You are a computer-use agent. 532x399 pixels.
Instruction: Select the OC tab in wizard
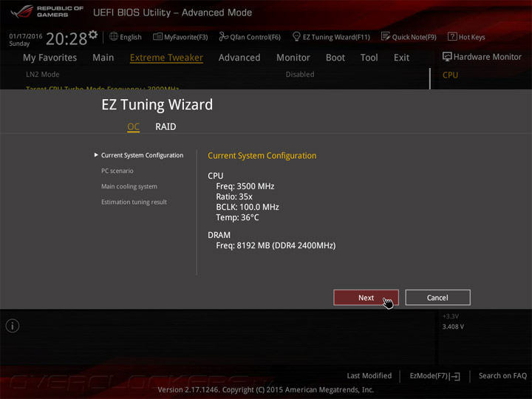click(133, 126)
